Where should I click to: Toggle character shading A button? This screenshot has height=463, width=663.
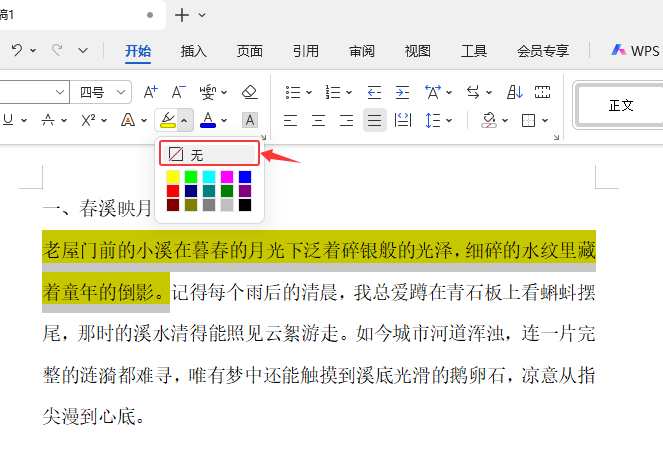[x=250, y=121]
